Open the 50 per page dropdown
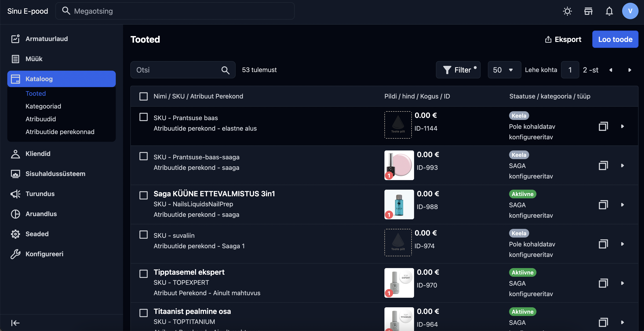Image resolution: width=644 pixels, height=331 pixels. 504,70
